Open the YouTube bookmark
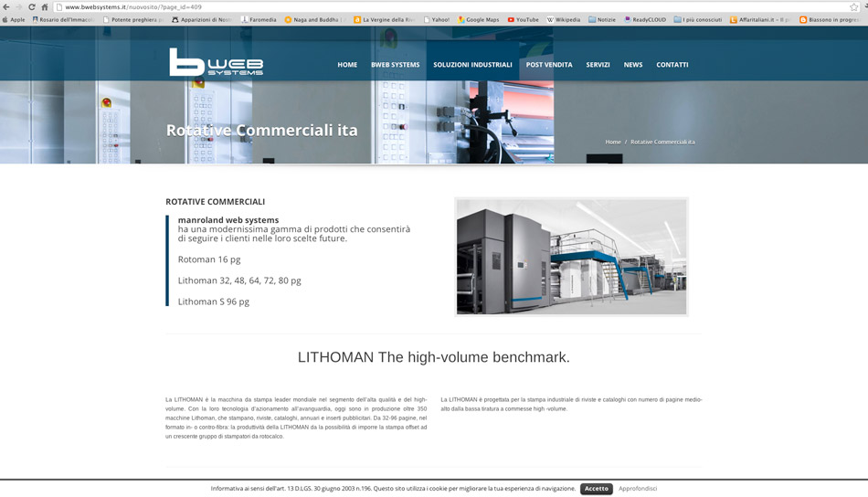This screenshot has width=868, height=497. pos(524,19)
